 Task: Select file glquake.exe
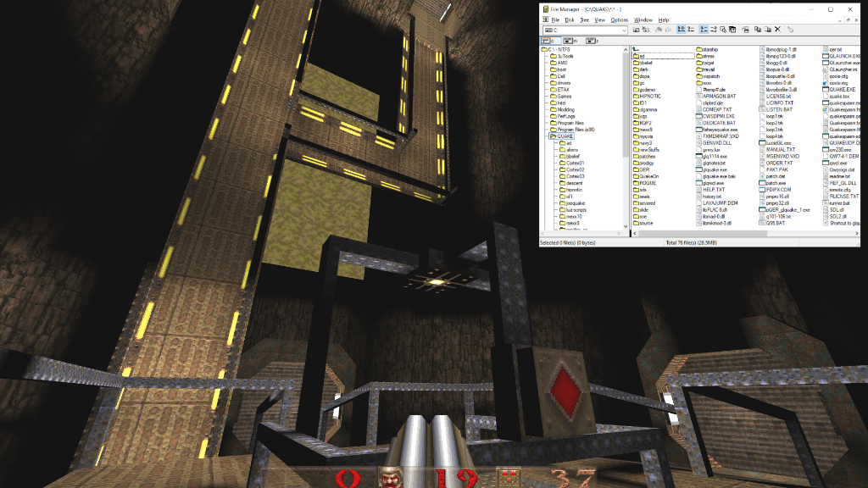click(711, 169)
